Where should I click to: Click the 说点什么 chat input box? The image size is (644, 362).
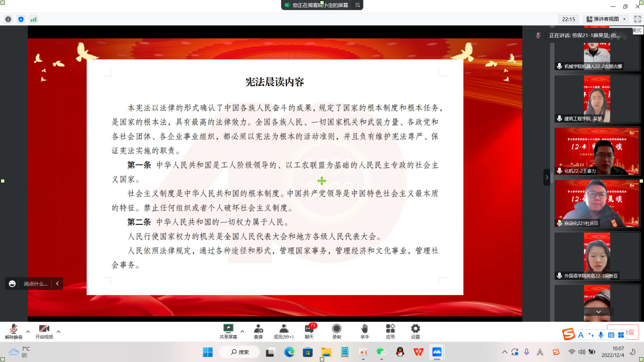click(36, 284)
